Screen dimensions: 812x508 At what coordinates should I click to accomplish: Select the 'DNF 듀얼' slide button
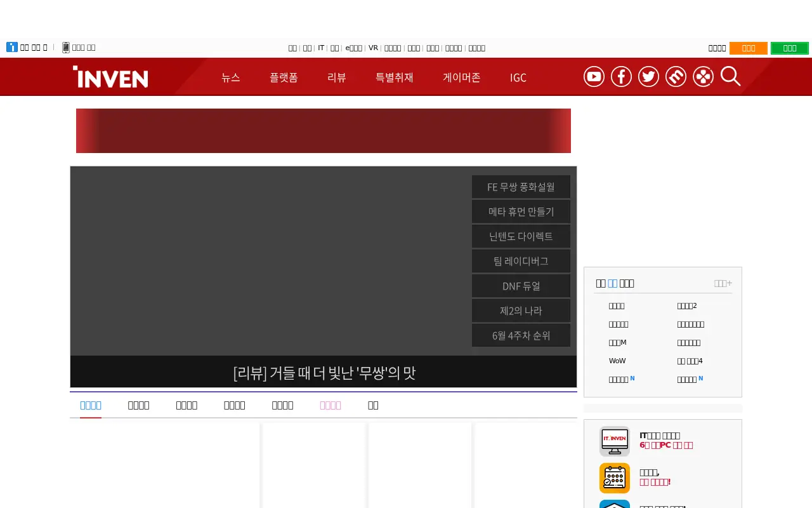[x=521, y=286]
